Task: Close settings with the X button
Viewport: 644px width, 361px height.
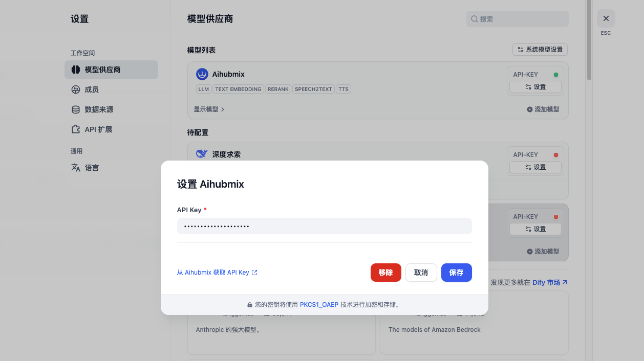Action: 606,18
